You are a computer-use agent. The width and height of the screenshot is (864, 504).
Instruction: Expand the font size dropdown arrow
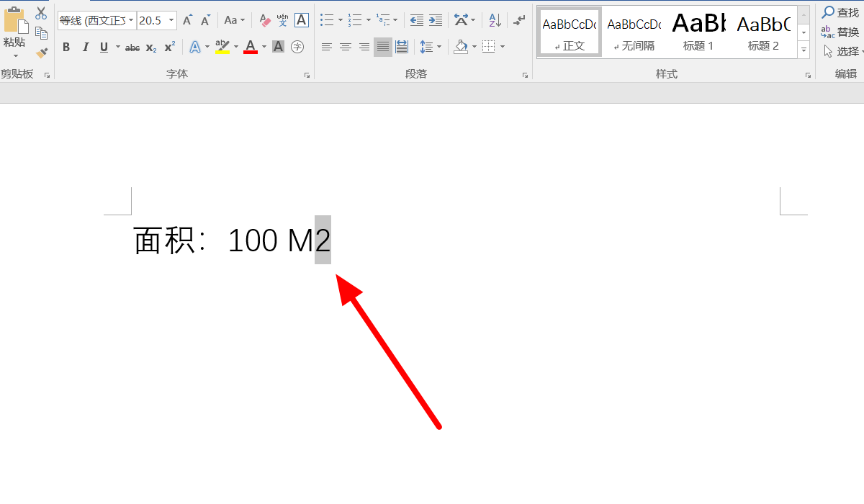[171, 20]
